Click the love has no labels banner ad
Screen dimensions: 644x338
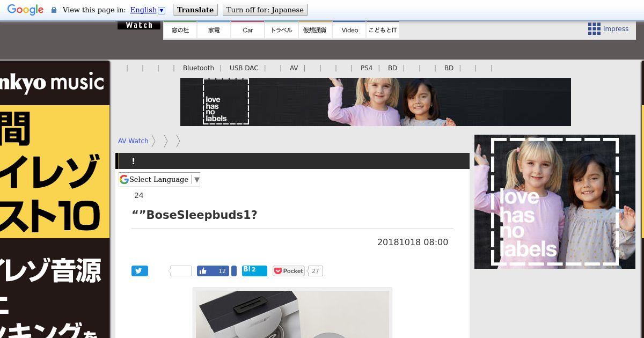tap(376, 102)
